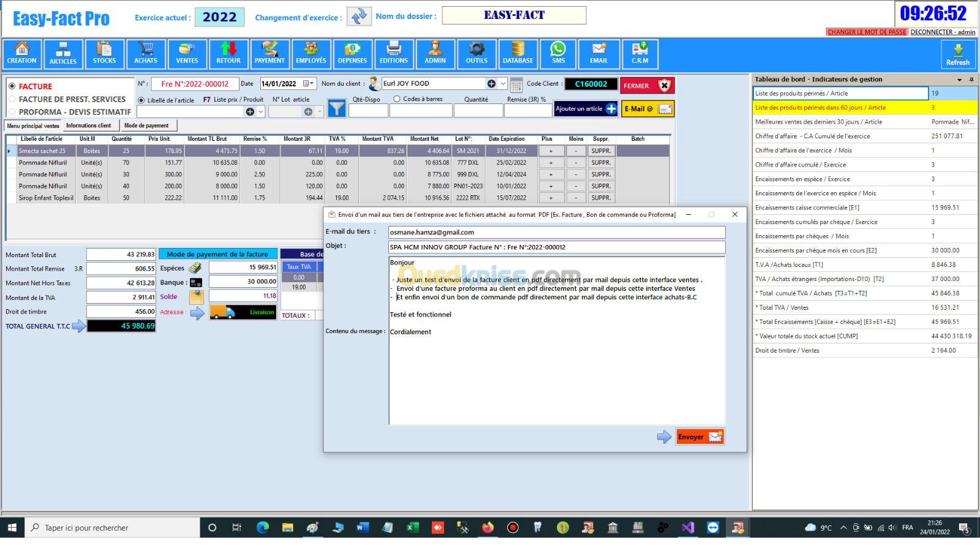Click the Envoyer button

[x=699, y=437]
